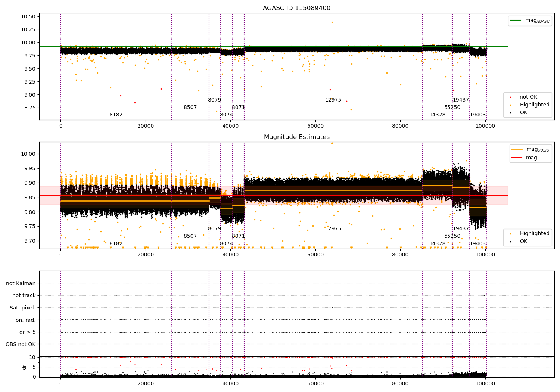Click obsid label "12975" in the top plot
The width and height of the screenshot is (560, 392).
[x=333, y=100]
